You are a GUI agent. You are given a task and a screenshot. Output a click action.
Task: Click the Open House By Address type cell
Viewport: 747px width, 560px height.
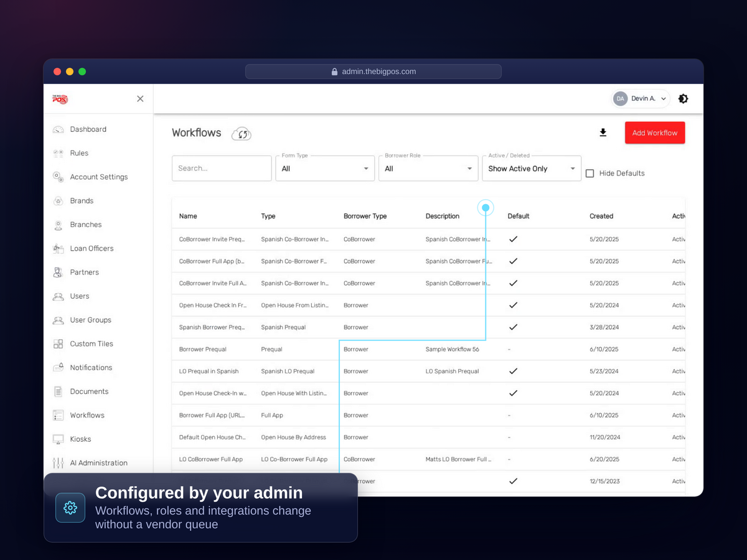click(294, 437)
